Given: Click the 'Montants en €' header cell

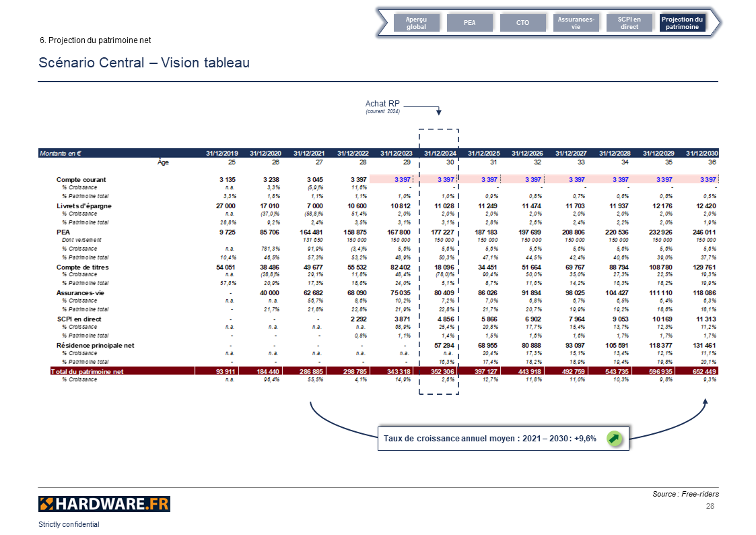Looking at the screenshot, I should coord(61,154).
